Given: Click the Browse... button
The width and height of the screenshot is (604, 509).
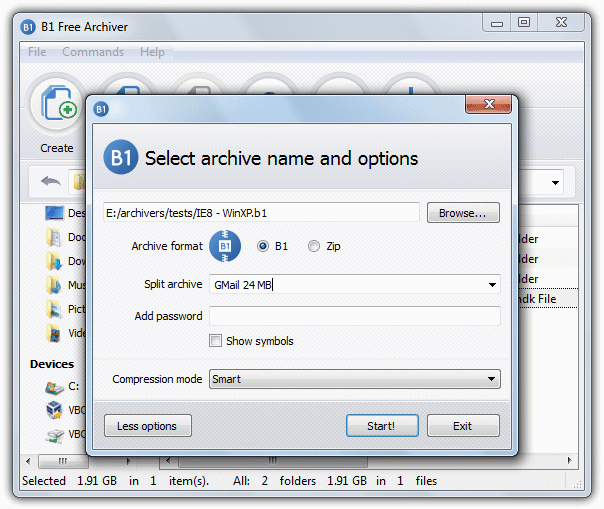Looking at the screenshot, I should [x=463, y=213].
